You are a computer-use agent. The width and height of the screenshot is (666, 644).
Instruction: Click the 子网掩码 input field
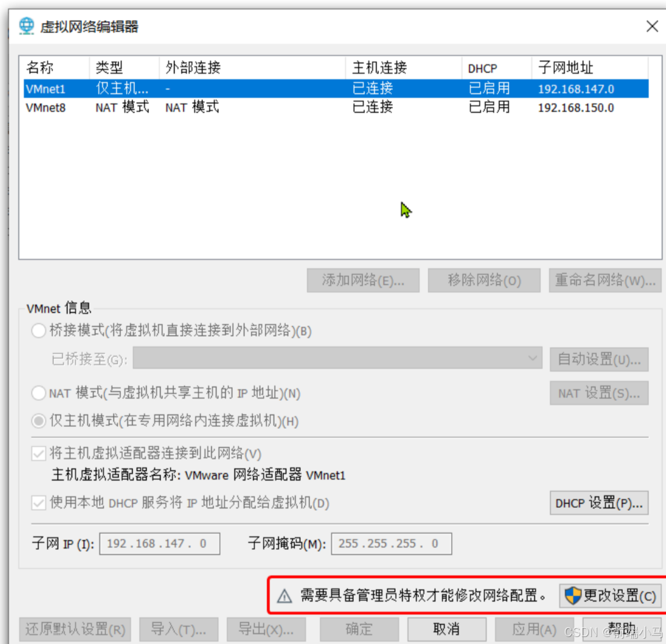[x=392, y=544]
